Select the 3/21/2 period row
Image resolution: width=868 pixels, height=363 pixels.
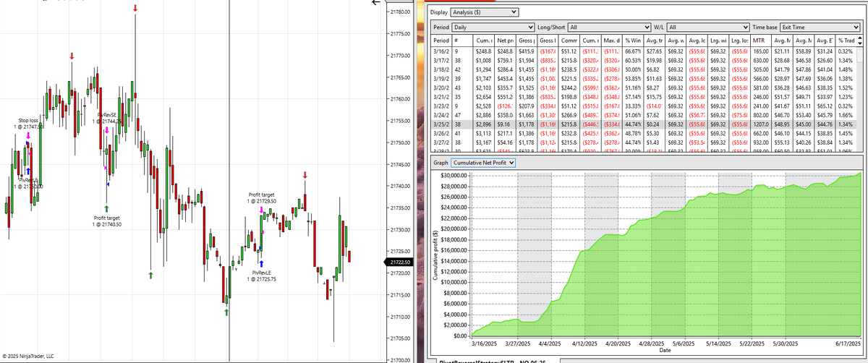(x=643, y=97)
